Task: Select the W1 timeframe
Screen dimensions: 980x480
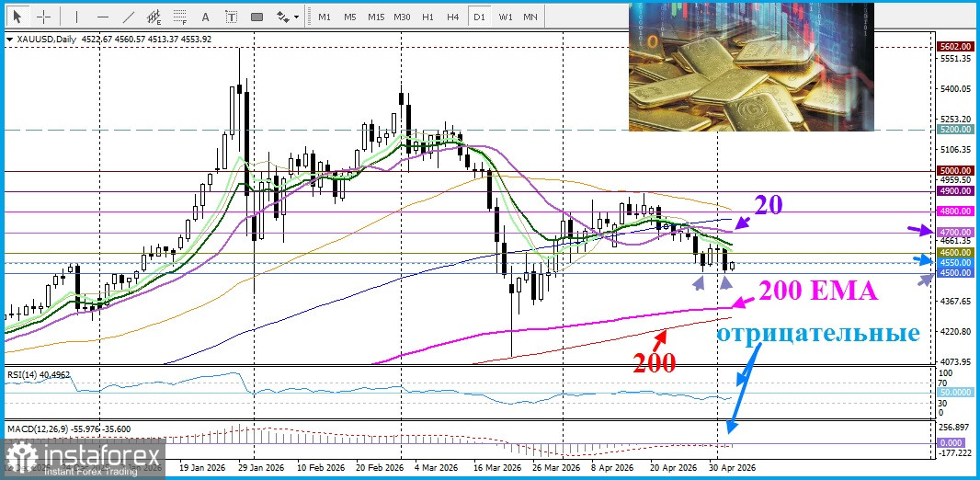Action: (505, 17)
